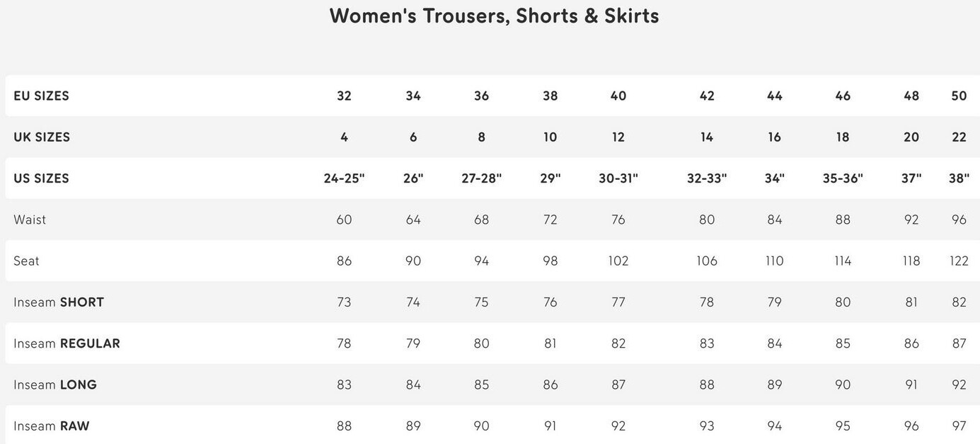Select Waist value 96
The image size is (980, 444).
[x=959, y=220]
